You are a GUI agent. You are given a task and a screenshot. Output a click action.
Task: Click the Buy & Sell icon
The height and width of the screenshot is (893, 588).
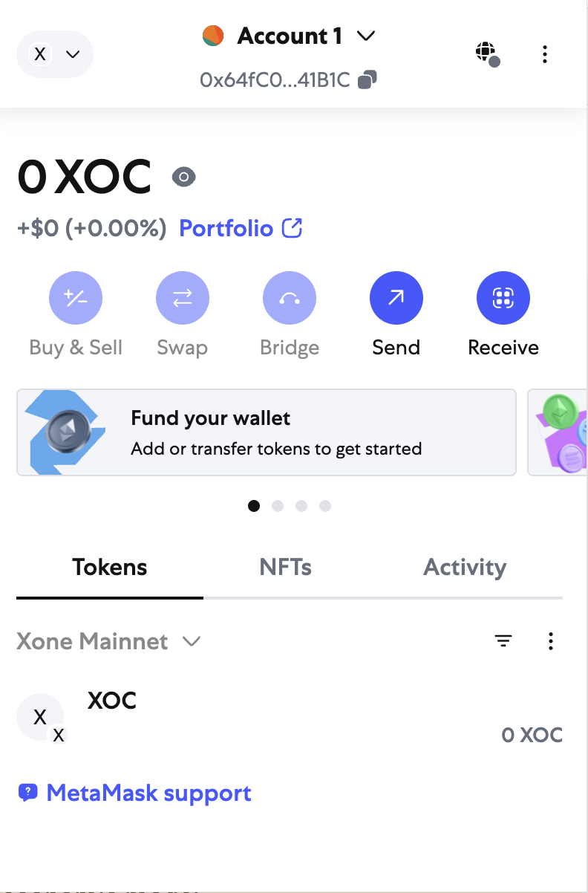[x=76, y=299]
